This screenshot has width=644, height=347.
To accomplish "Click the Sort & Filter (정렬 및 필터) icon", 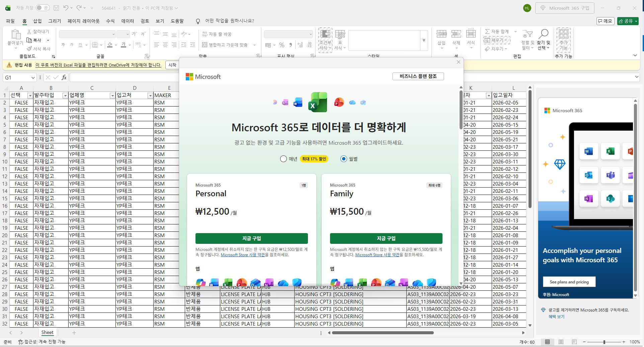I will coord(528,34).
